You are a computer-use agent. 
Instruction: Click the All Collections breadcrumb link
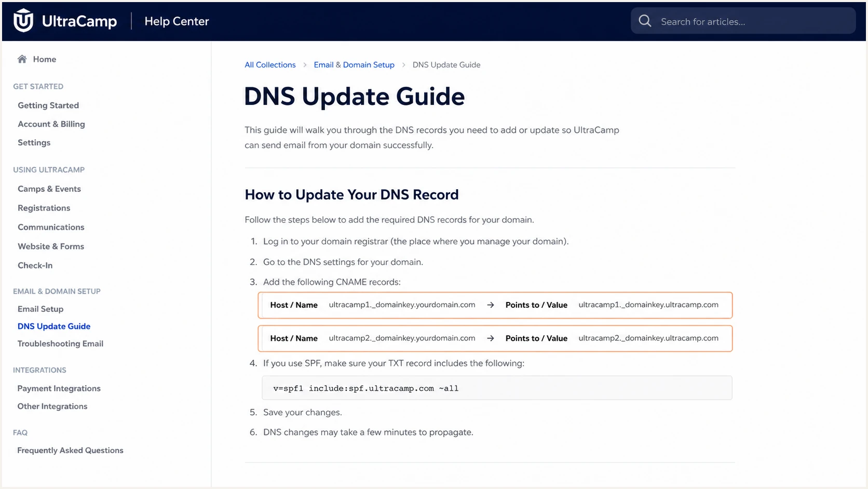point(270,65)
